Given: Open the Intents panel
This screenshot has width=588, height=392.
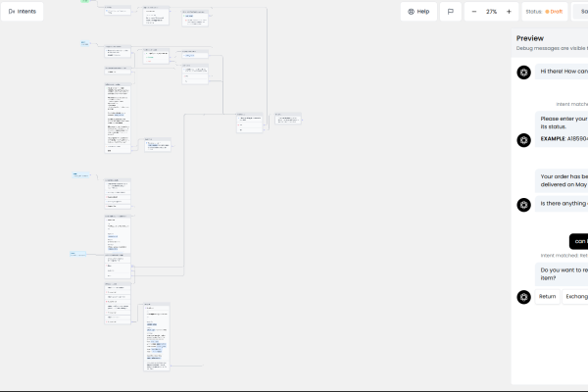Looking at the screenshot, I should (23, 11).
